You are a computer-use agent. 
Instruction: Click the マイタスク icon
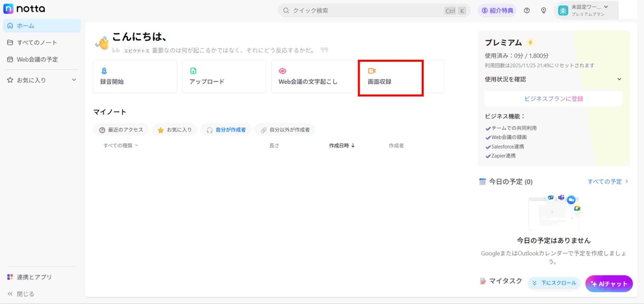[x=483, y=281]
